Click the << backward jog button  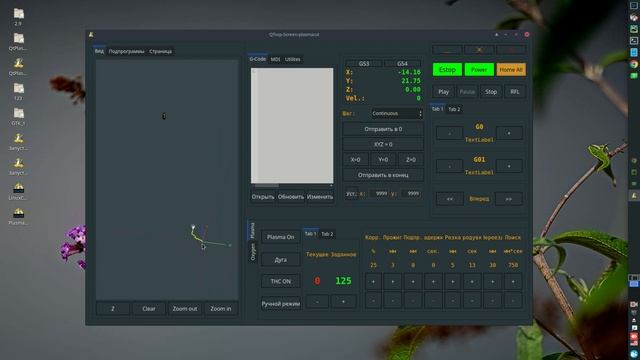coord(450,199)
